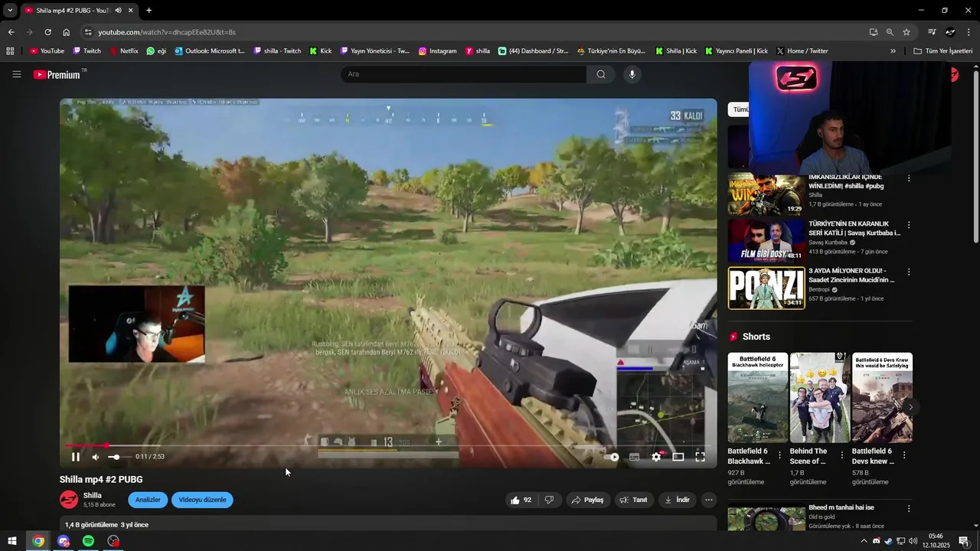Enter fullscreen mode in the player

point(700,457)
